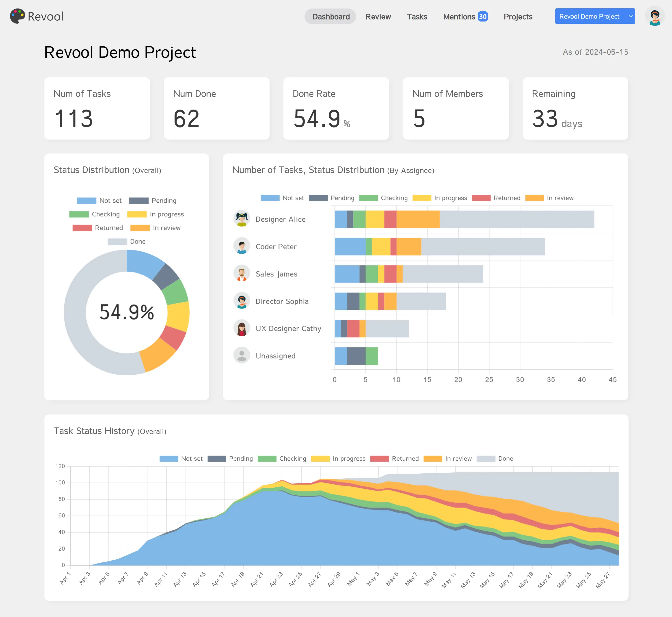Toggle Not set in the By Assignee legend
The image size is (672, 617).
pos(282,198)
